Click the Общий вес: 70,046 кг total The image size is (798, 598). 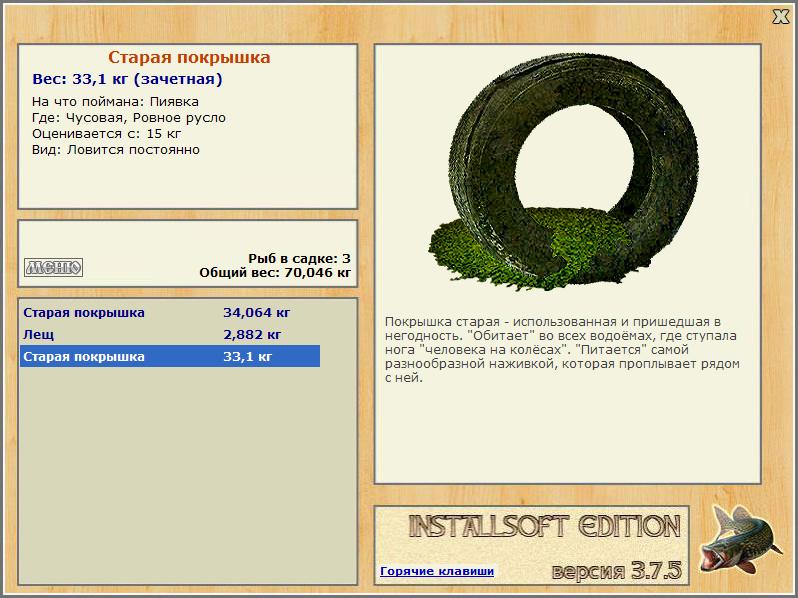[275, 272]
